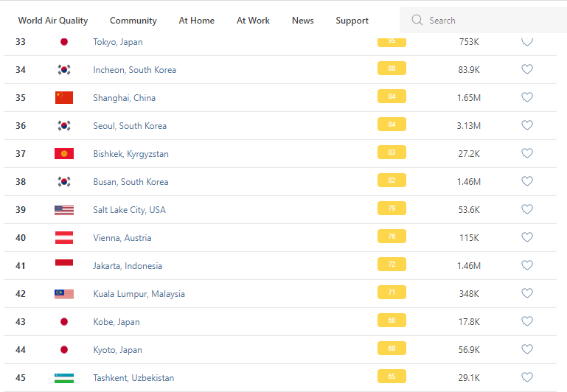The height and width of the screenshot is (392, 567).
Task: Open the Community menu
Action: pyautogui.click(x=133, y=21)
